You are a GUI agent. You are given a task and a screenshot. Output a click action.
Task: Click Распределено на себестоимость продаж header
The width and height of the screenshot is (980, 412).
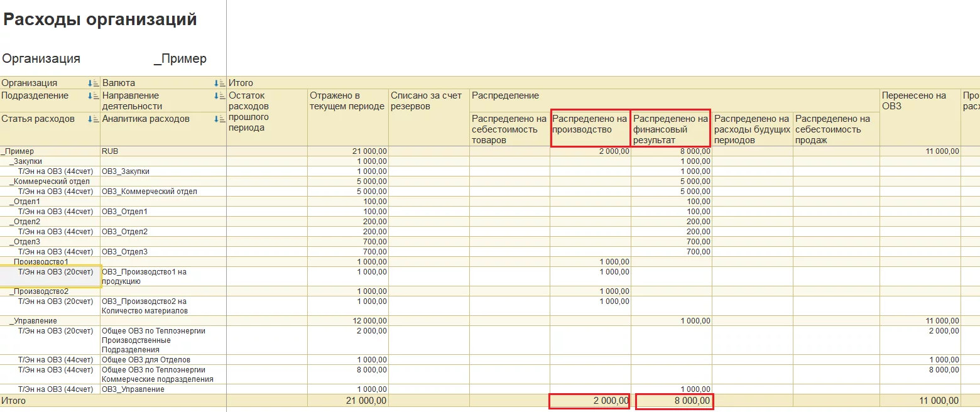[836, 129]
